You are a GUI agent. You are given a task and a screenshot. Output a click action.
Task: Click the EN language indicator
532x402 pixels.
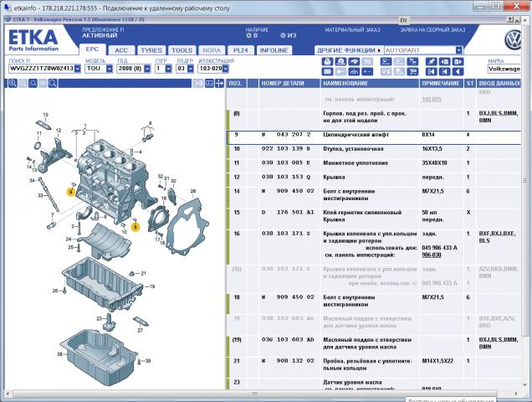click(403, 20)
